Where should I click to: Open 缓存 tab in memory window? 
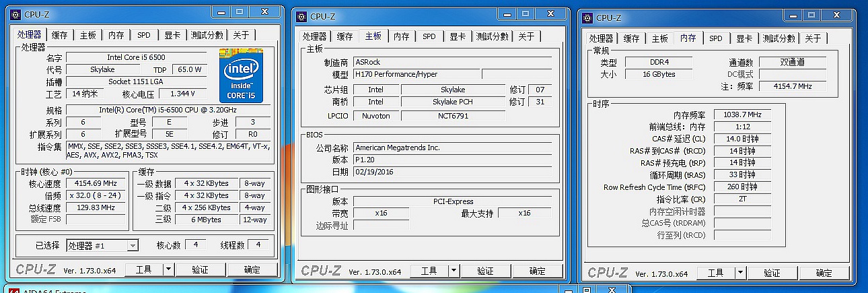point(631,38)
